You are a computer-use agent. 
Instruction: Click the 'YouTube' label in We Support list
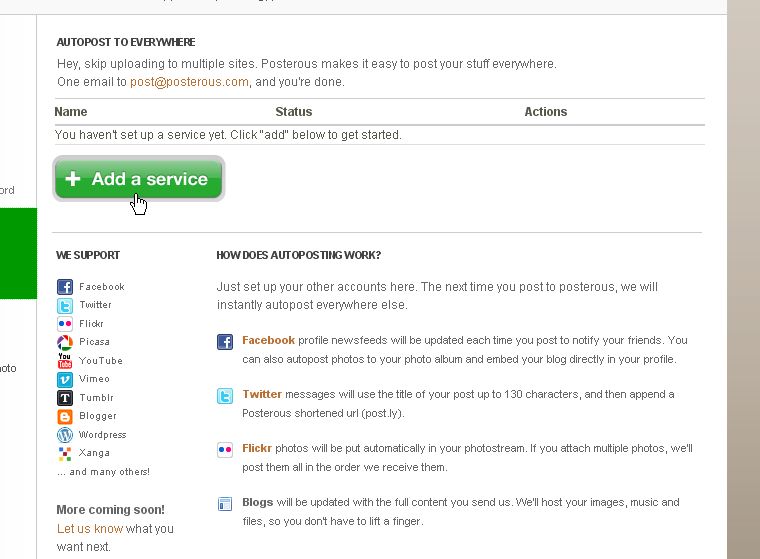click(x=101, y=361)
